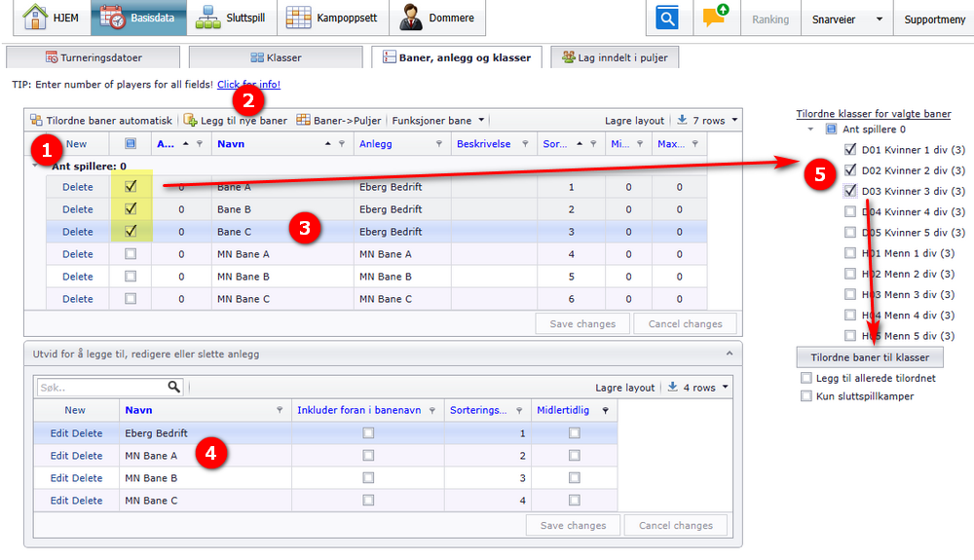Open the blue search magnifier button

[x=667, y=18]
